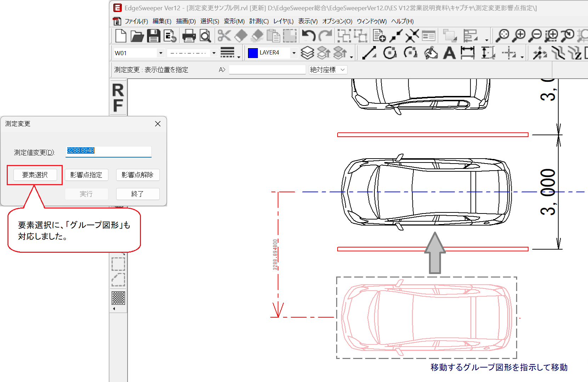The height and width of the screenshot is (382, 588).
Task: Click the zoom in magnifier icon
Action: pyautogui.click(x=520, y=36)
